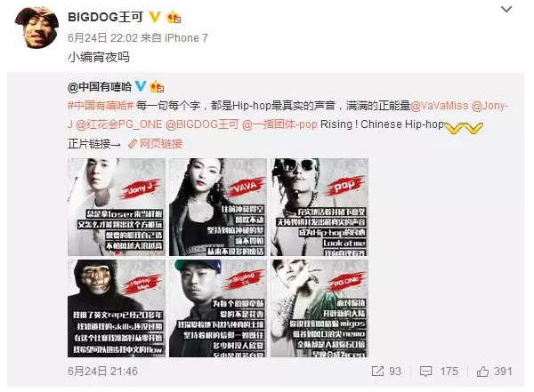Open the @中国有嘻哈 account link
The width and height of the screenshot is (534, 392).
[100, 87]
